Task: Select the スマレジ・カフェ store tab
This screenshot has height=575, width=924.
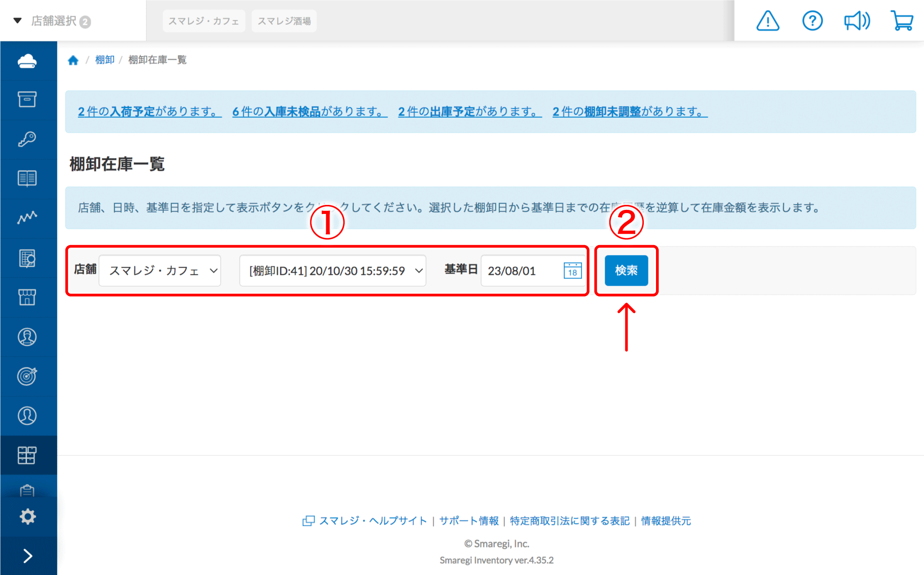Action: pyautogui.click(x=203, y=21)
